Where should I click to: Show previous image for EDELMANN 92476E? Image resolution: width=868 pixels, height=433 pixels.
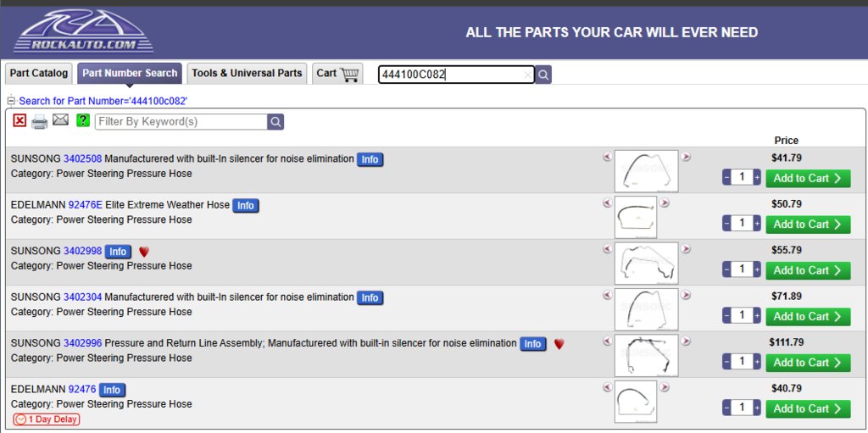click(x=607, y=203)
